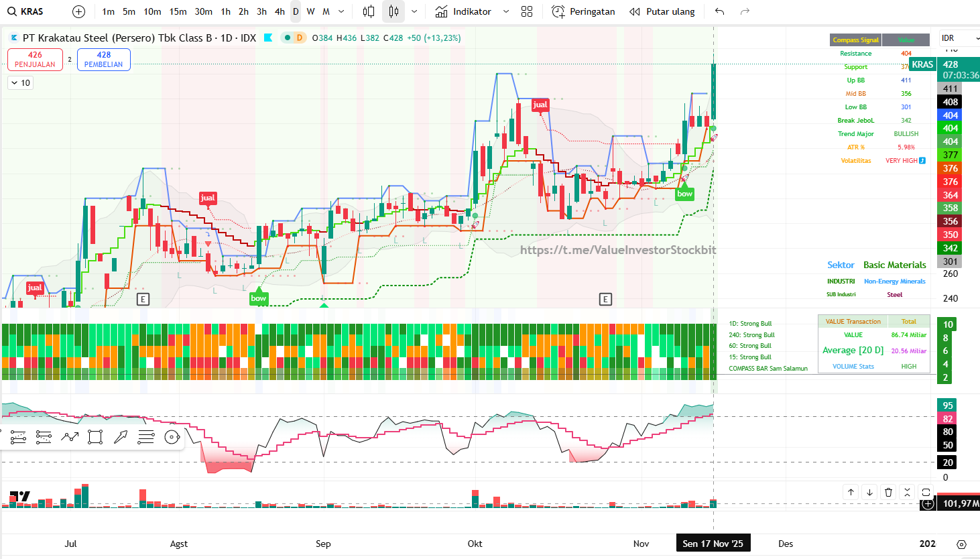Switch chart to 15m interval
This screenshot has height=559, width=980.
point(178,11)
